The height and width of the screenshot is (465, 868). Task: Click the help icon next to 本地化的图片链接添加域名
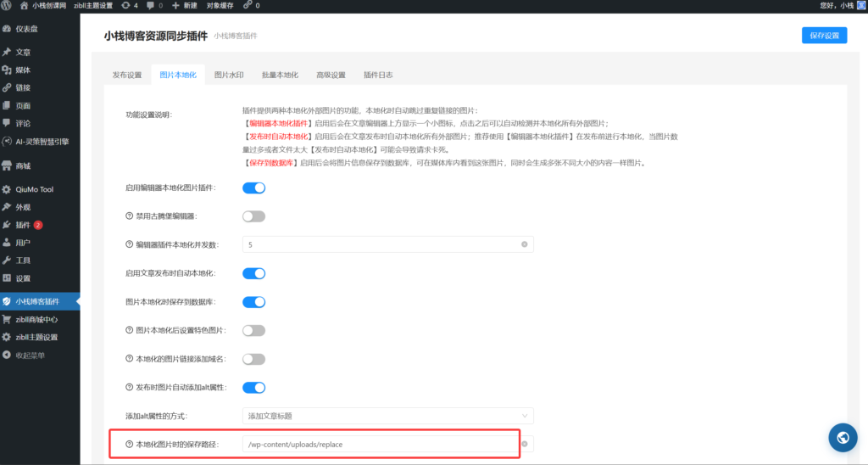point(129,359)
